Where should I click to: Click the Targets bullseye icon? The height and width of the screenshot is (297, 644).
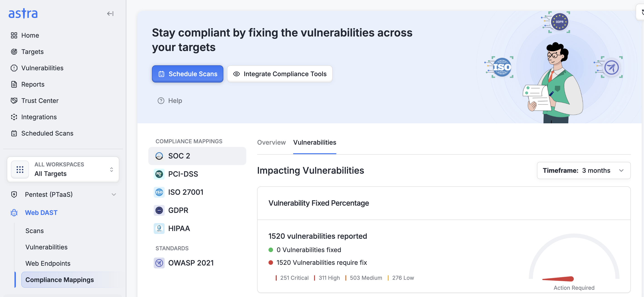[14, 51]
